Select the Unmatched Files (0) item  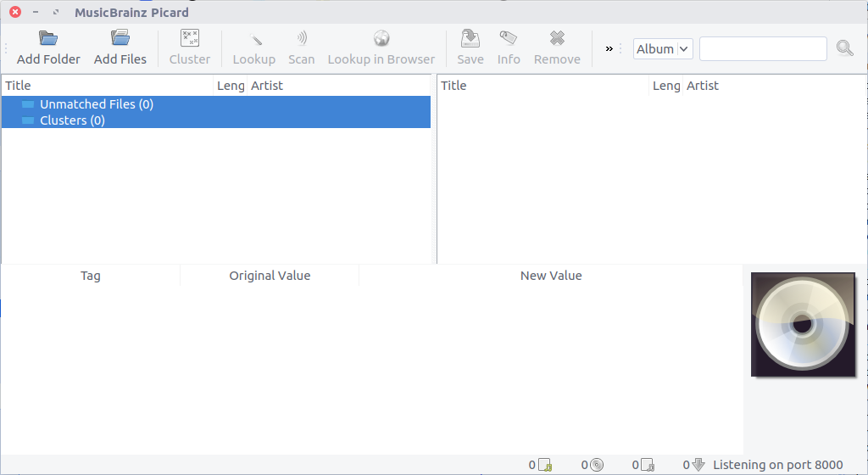pyautogui.click(x=96, y=104)
